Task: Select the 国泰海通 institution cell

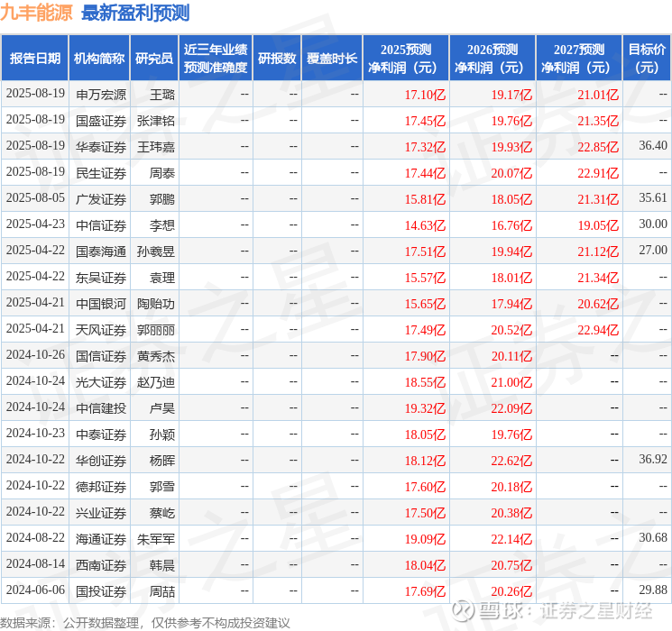Action: pyautogui.click(x=101, y=251)
